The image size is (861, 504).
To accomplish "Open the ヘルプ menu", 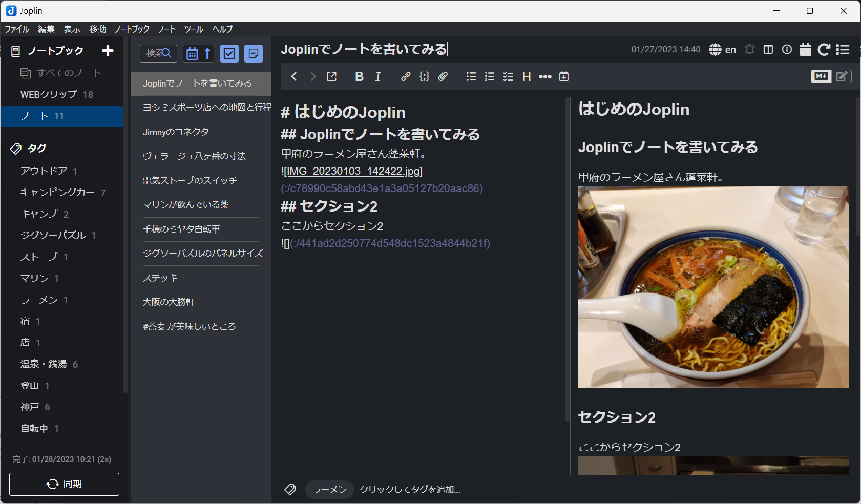I will tap(222, 29).
